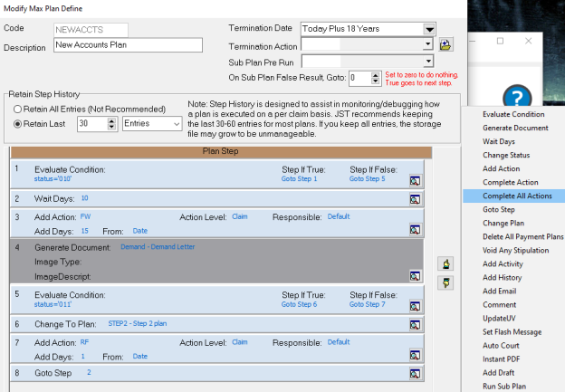
Task: Click the edit icon on step 6 Change To Plan
Action: click(415, 323)
